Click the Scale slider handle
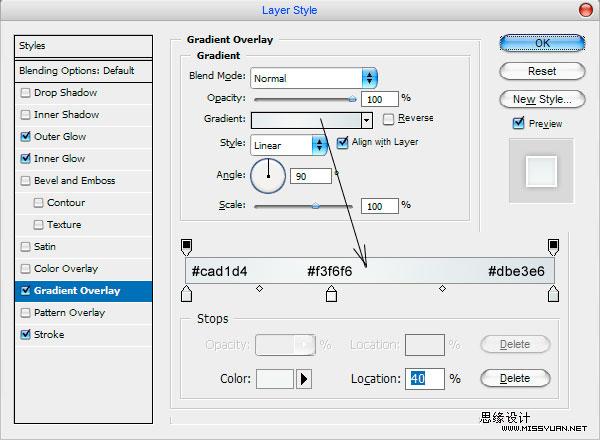 315,206
